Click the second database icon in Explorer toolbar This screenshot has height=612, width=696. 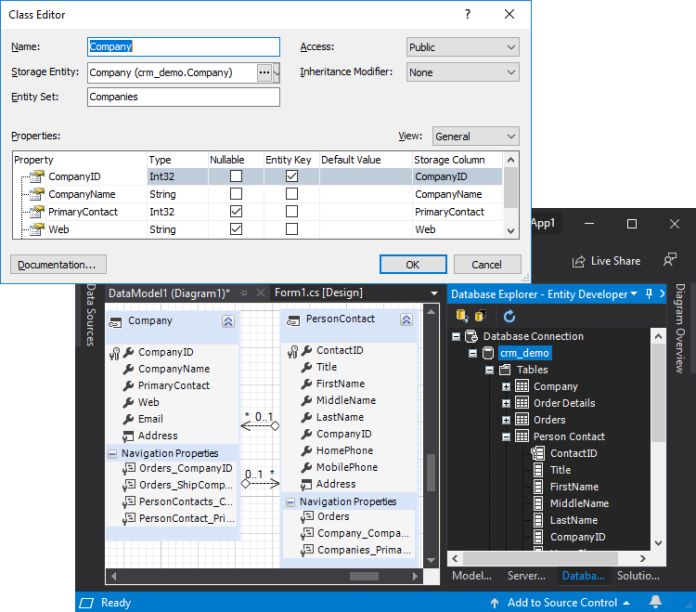click(481, 316)
